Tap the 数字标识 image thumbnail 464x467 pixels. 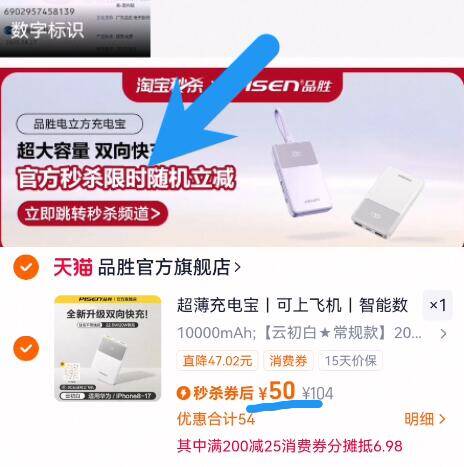click(x=75, y=28)
